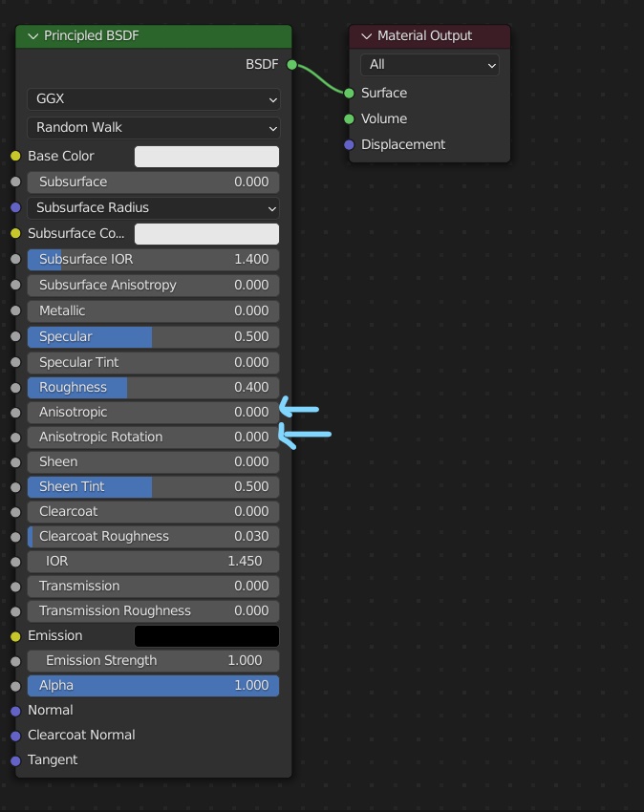
Task: Click the Subsurface IOR input socket
Action: click(x=15, y=259)
